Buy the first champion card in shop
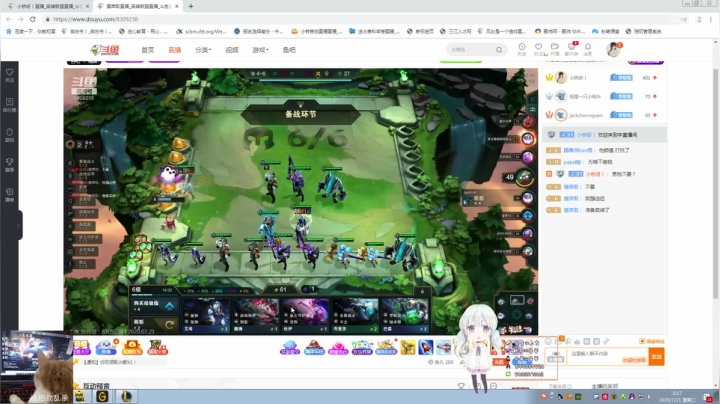Viewport: 720px width, 404px height. (206, 315)
